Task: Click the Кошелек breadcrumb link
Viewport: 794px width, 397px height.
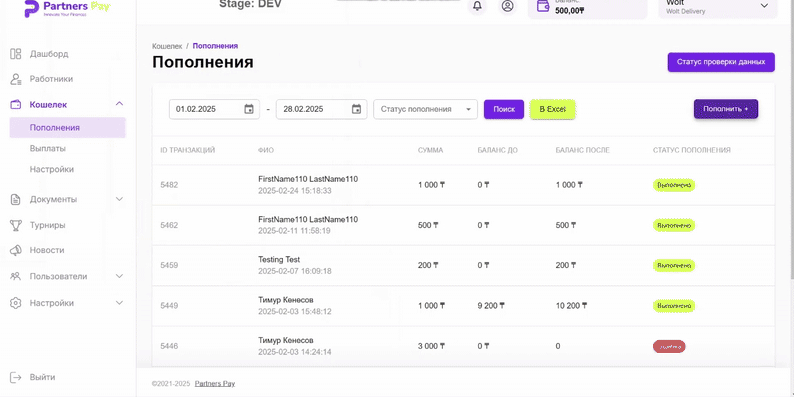Action: point(167,46)
